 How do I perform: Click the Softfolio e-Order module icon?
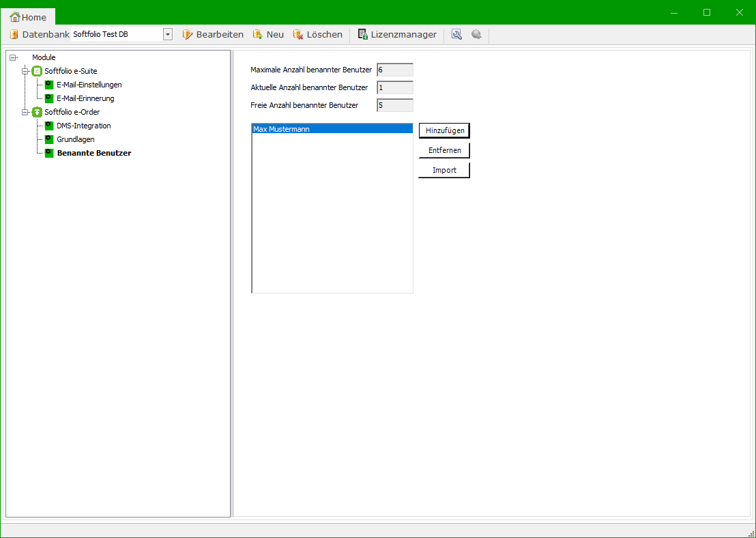38,112
